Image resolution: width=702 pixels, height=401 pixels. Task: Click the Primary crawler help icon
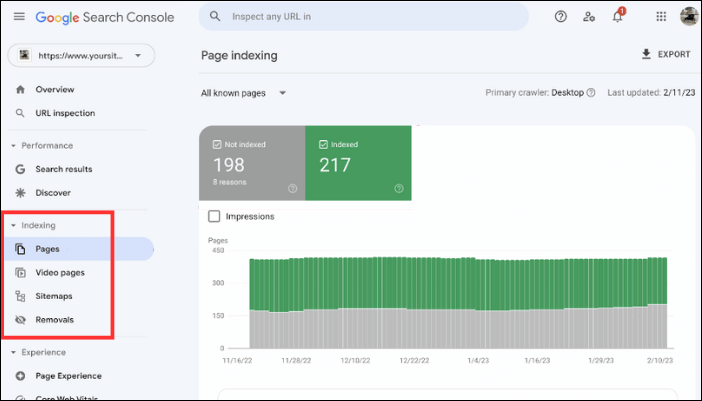[591, 93]
